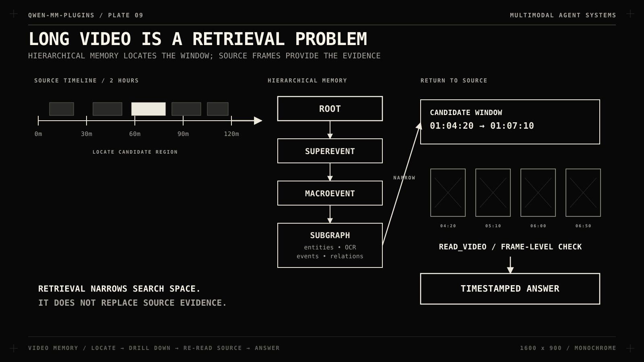
Task: Click the LOCATE CANDIDATE REGION caption
Action: [x=135, y=152]
